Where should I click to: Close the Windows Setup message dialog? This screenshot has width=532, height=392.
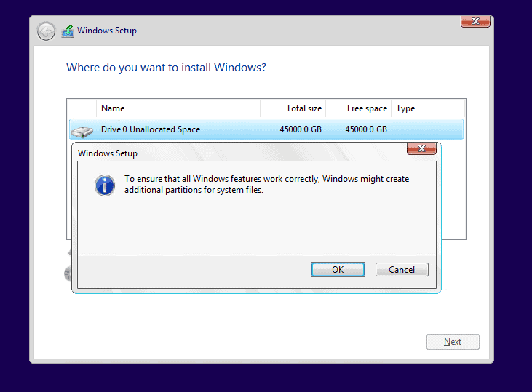(x=421, y=148)
